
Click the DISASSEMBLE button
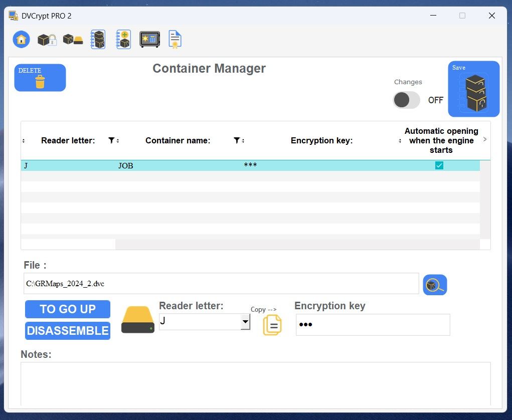click(x=68, y=331)
